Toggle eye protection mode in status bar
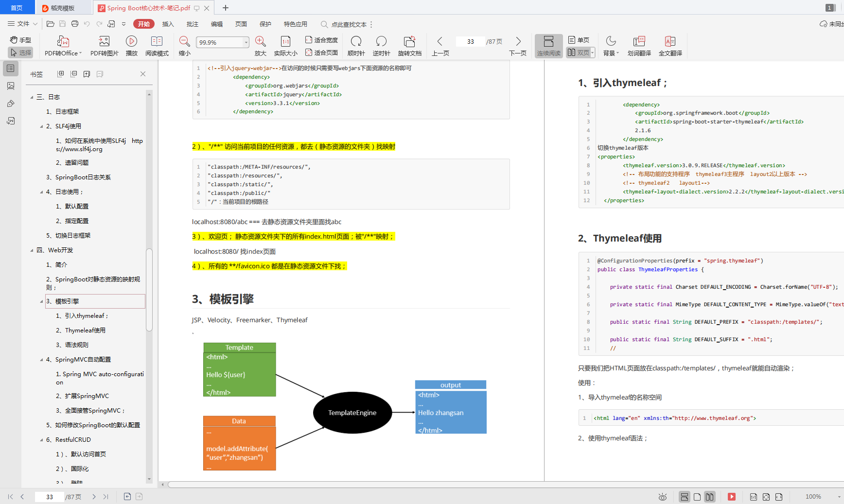The height and width of the screenshot is (504, 844). [x=662, y=497]
